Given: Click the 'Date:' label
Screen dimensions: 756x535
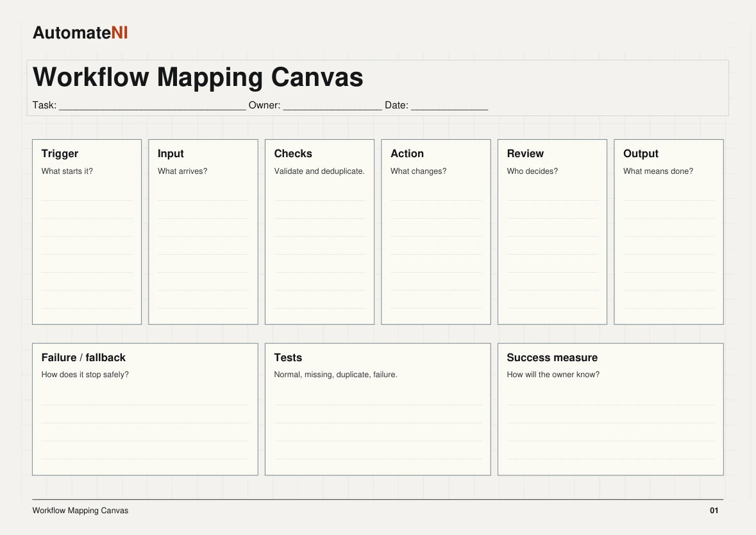Looking at the screenshot, I should pos(396,105).
